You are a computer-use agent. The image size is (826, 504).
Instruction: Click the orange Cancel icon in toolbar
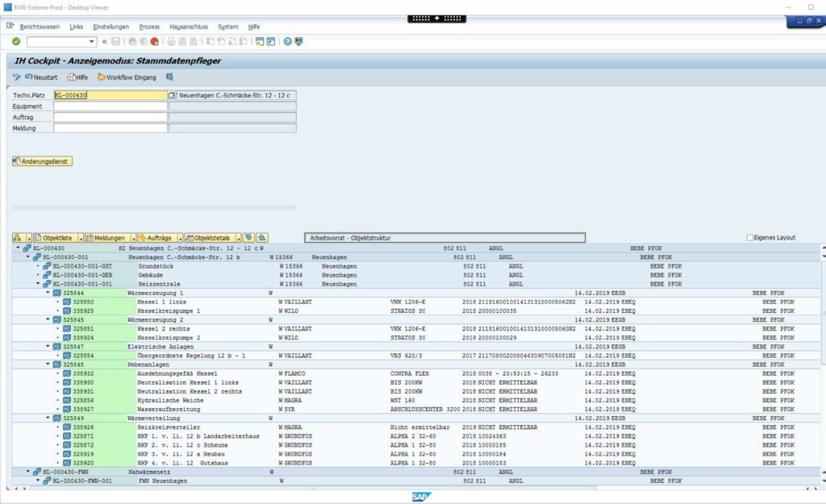tap(154, 41)
